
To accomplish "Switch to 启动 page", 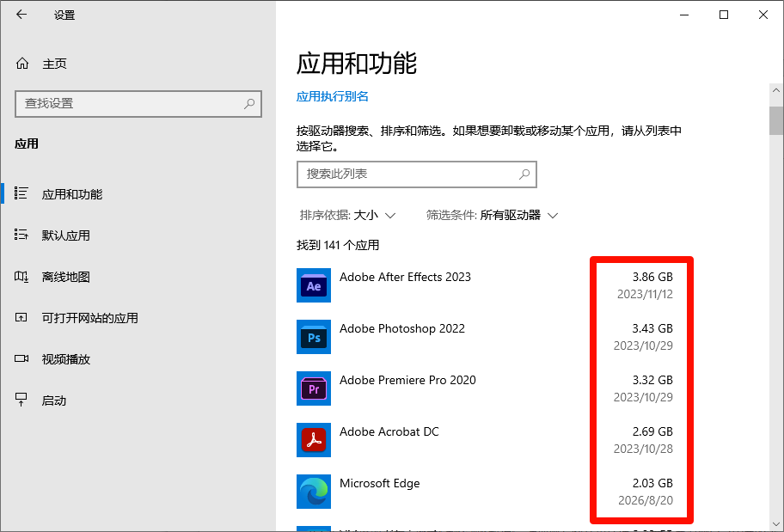I will coord(138,401).
